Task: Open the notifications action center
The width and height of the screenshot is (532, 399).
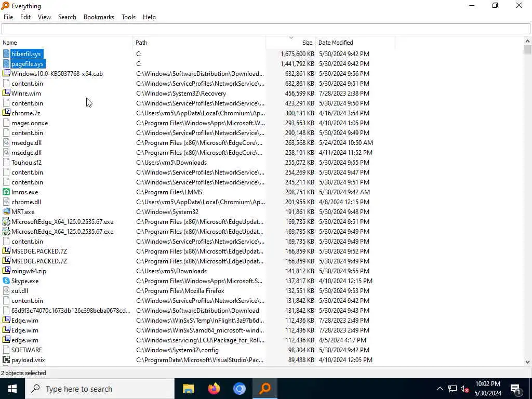Action: (515, 389)
